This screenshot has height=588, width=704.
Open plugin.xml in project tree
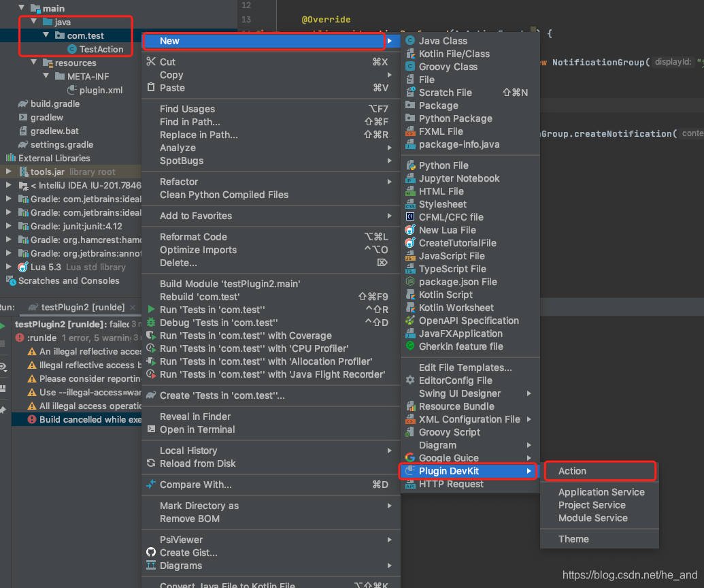101,90
